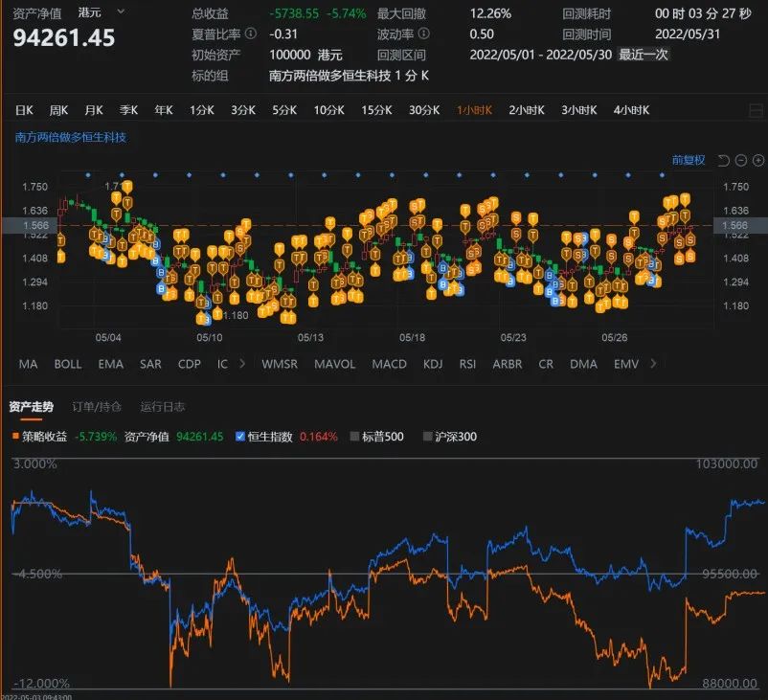Select the MACD indicator

coord(389,364)
